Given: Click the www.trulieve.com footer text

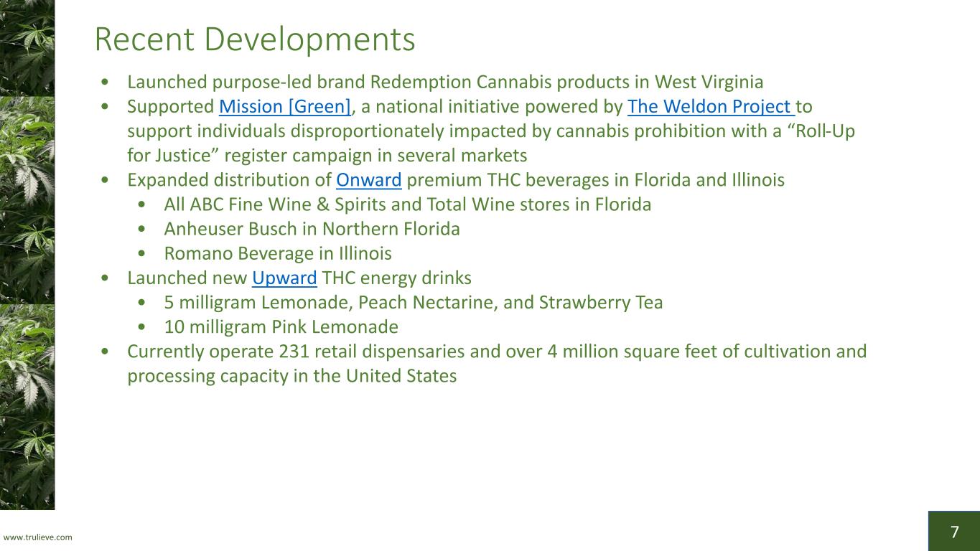Looking at the screenshot, I should point(38,537).
